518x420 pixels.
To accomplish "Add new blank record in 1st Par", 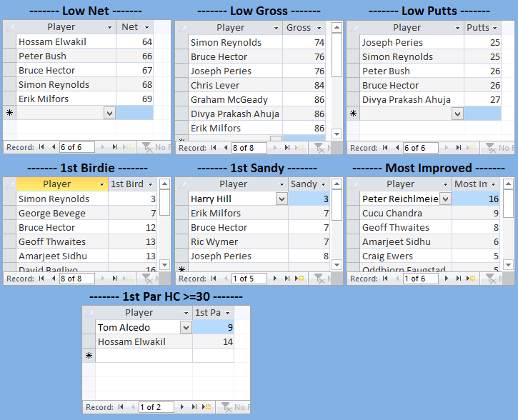I will (x=207, y=407).
